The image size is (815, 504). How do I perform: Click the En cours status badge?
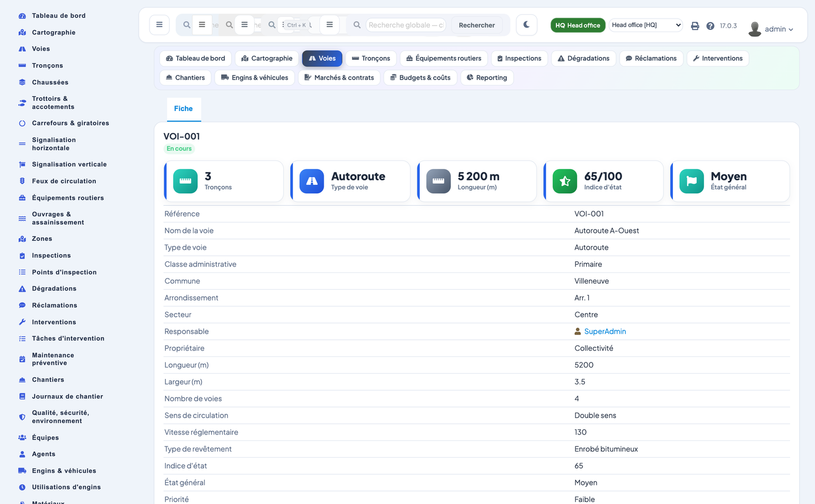pyautogui.click(x=179, y=149)
